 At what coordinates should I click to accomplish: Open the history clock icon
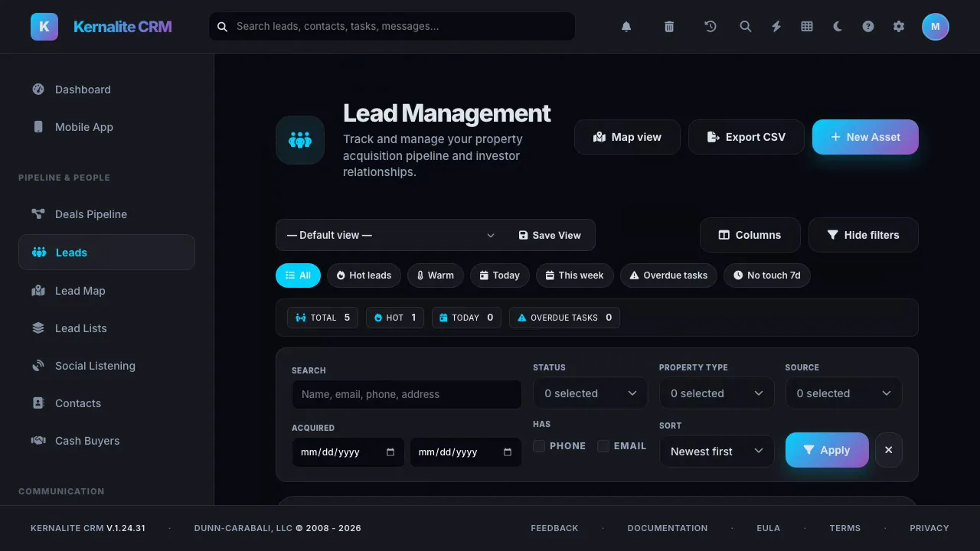coord(710,27)
